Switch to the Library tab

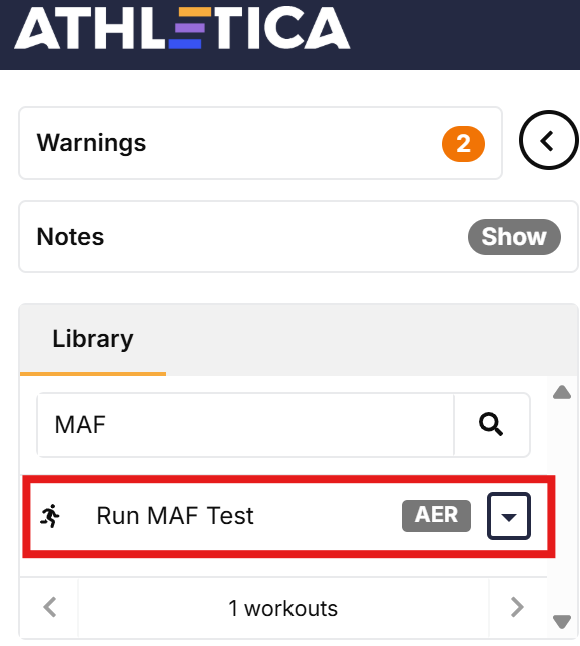point(93,339)
